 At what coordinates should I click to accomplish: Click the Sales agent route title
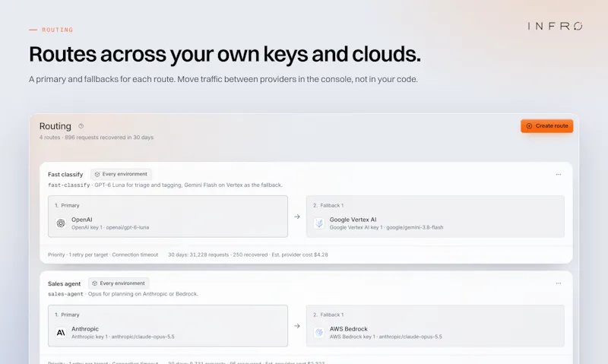click(65, 283)
